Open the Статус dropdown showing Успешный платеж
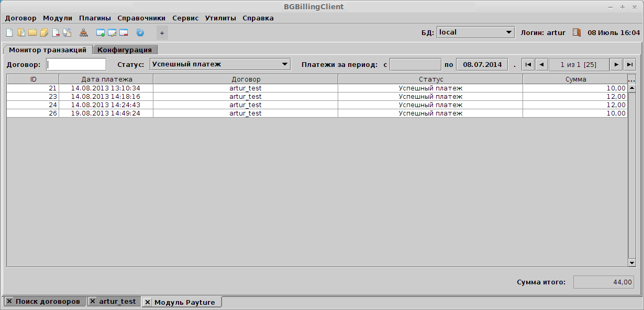 click(219, 64)
